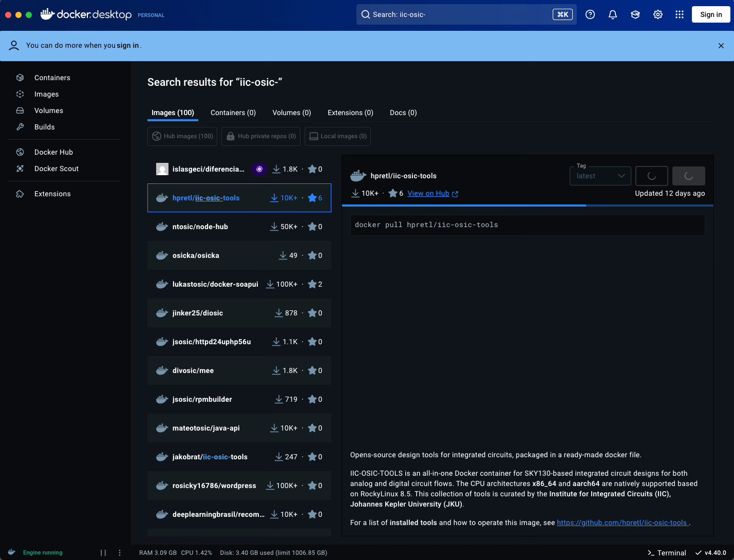Open the apps grid icon
Viewport: 734px width, 560px height.
(x=680, y=14)
